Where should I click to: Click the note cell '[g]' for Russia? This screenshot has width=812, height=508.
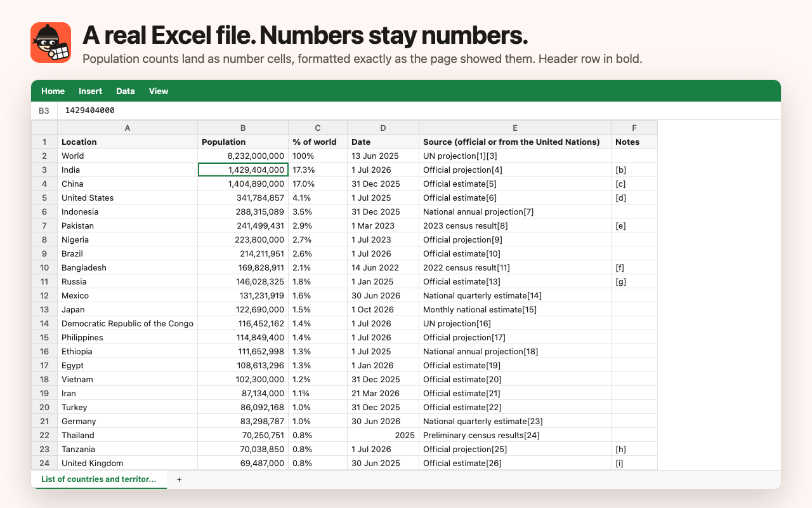click(634, 281)
